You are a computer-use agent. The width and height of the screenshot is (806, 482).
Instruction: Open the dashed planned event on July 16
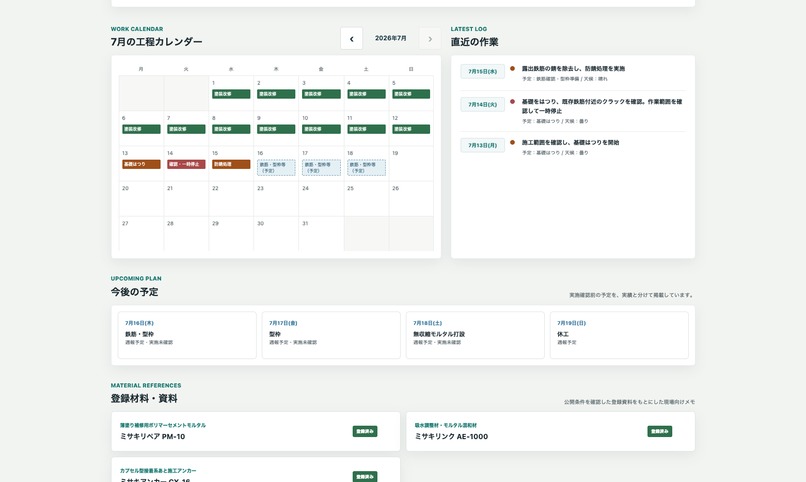tap(276, 168)
